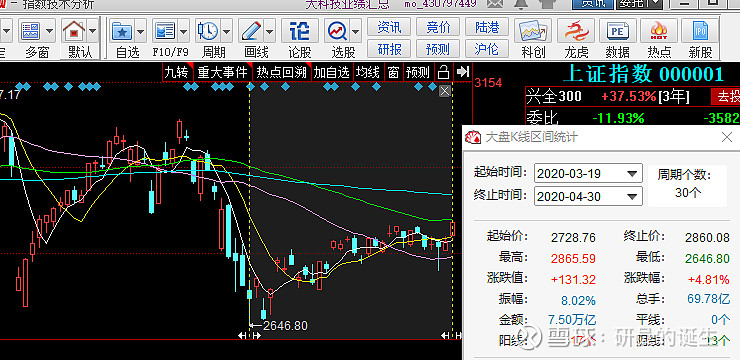Image resolution: width=740 pixels, height=360 pixels.
Task: Close the 大盘K线区间统计 dialog
Action: pyautogui.click(x=727, y=138)
